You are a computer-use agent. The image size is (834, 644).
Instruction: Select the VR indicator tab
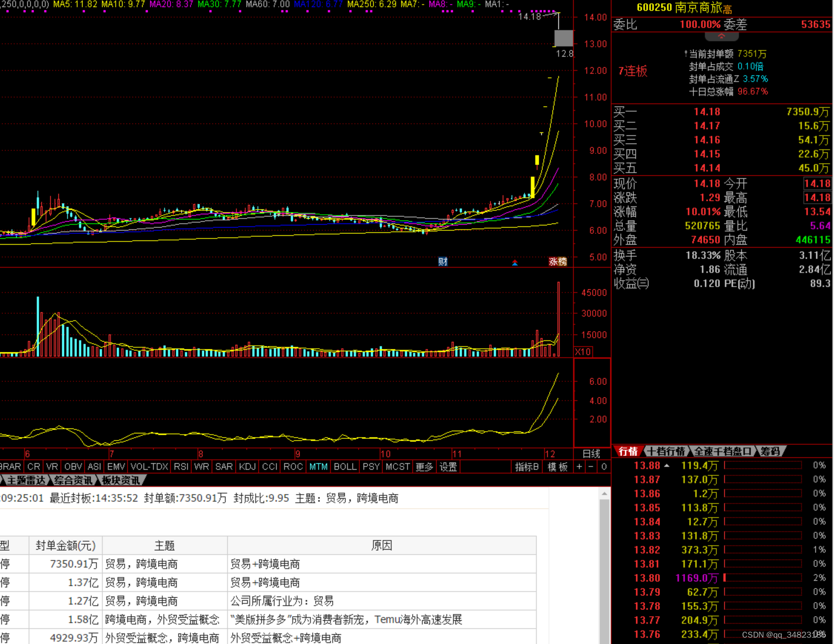(52, 466)
